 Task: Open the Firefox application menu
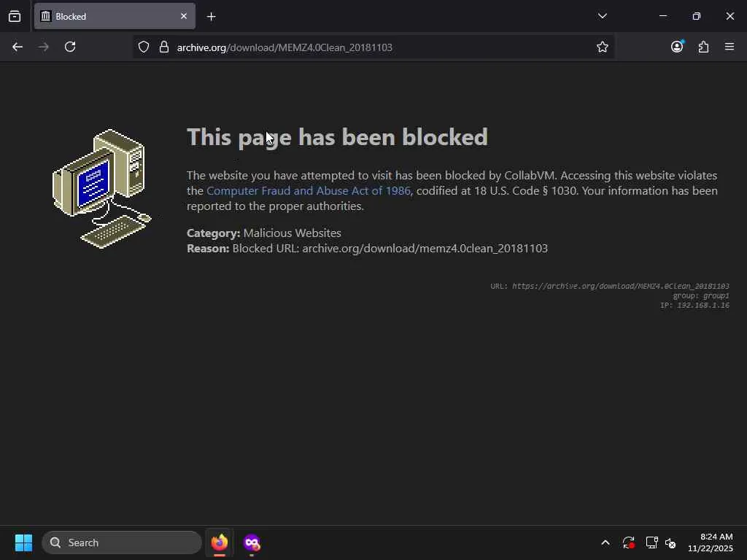coord(729,47)
